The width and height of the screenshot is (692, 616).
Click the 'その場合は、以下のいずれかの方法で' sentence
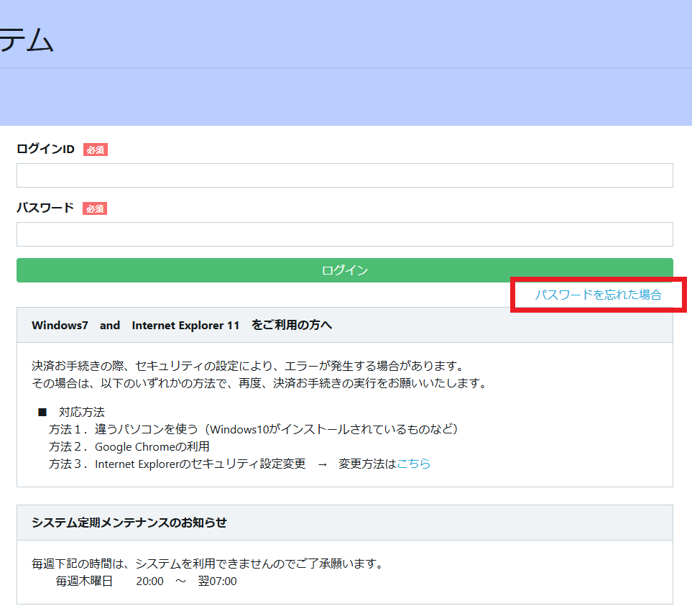[x=259, y=383]
